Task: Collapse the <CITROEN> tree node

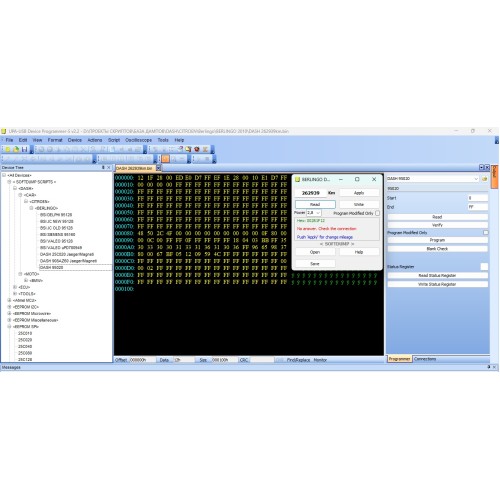Action: 26,201
